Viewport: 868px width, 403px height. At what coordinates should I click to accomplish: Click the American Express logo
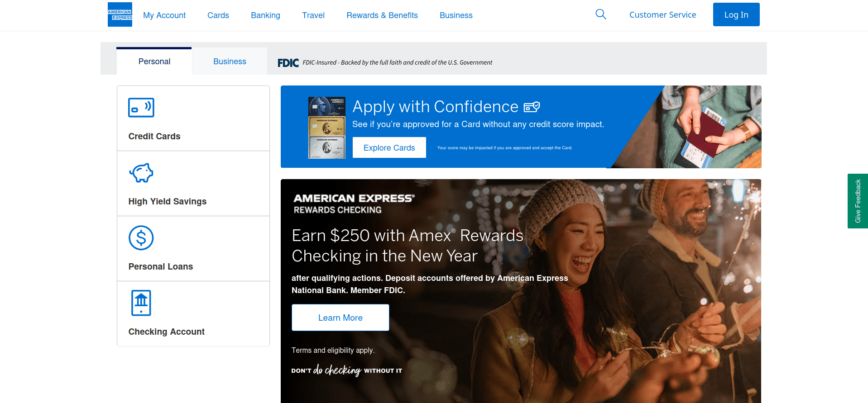point(120,14)
